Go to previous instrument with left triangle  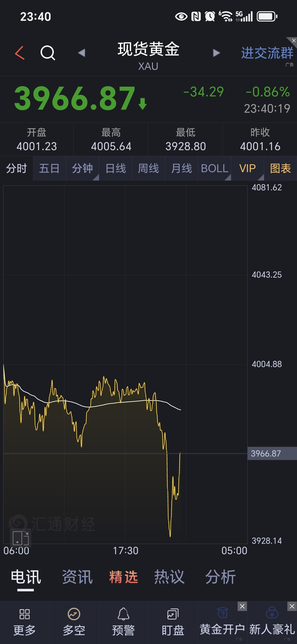pos(81,53)
